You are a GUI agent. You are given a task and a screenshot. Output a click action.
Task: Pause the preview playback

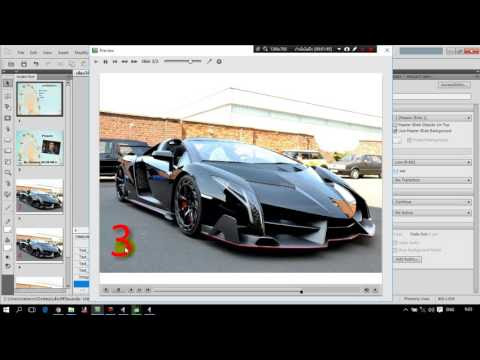point(105,62)
